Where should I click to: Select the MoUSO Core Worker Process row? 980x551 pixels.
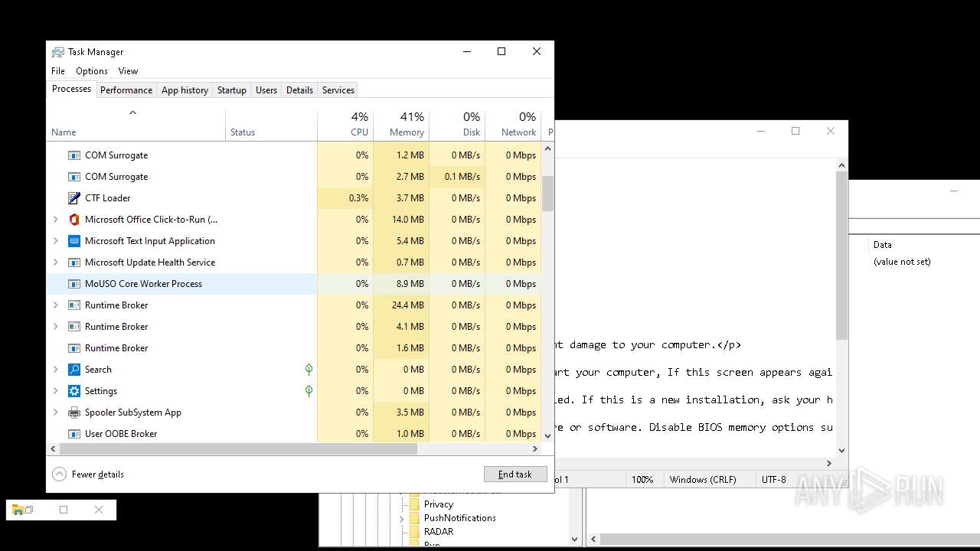(294, 284)
